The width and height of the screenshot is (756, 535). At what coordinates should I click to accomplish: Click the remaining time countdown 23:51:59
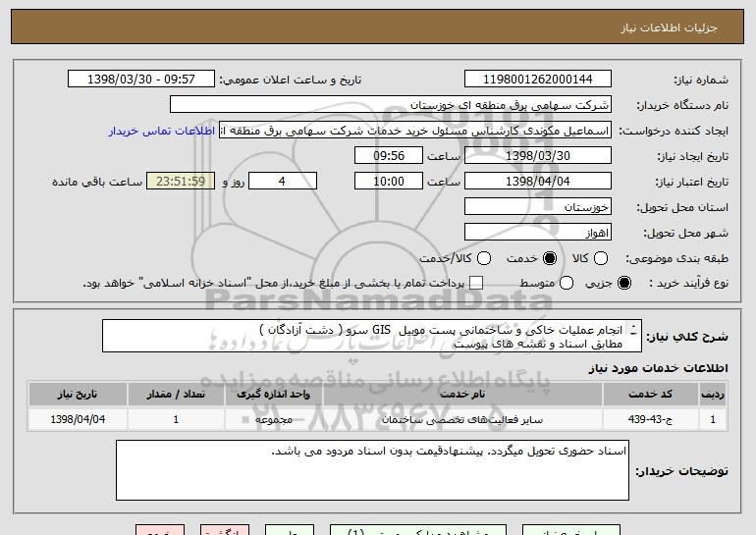(181, 182)
